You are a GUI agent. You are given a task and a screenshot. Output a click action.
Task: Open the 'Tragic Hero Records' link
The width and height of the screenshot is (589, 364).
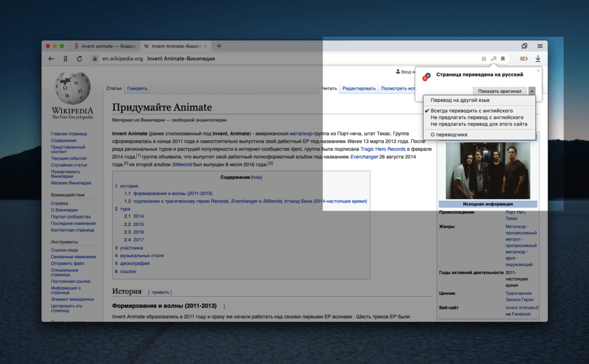coord(383,149)
